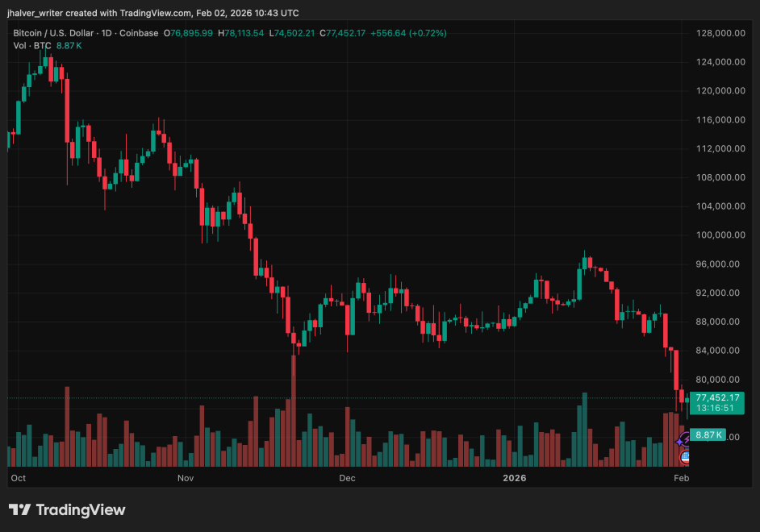Select the 2026 label on the time axis

click(515, 478)
